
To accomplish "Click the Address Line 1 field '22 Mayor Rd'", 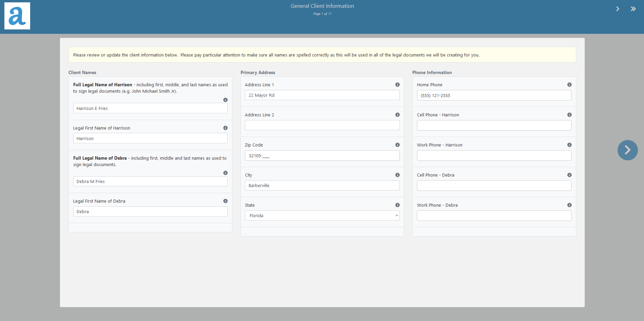I will pos(322,95).
